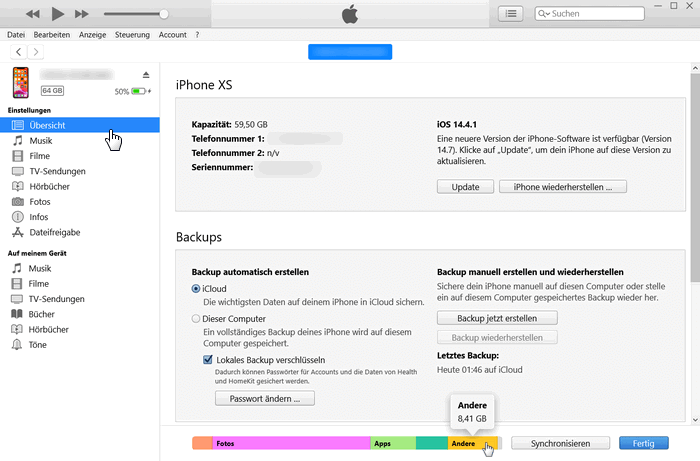Open the Anzeige menu
Screen dimensions: 700x461
click(x=92, y=35)
